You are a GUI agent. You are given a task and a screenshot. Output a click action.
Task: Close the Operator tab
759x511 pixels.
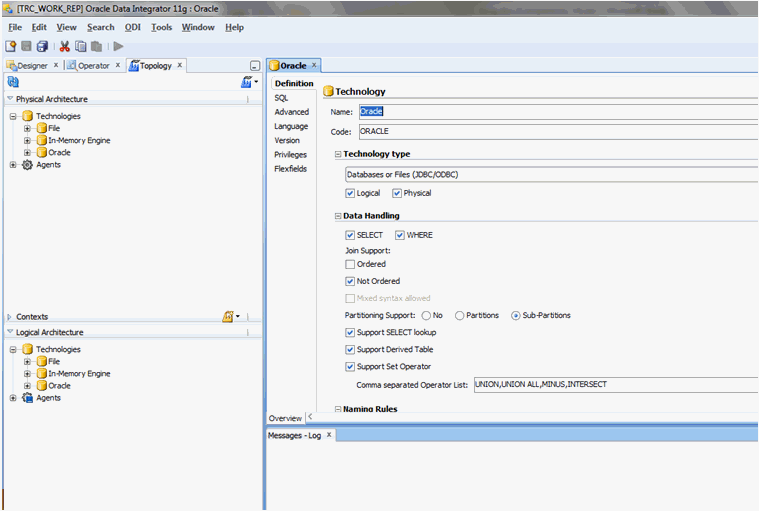pyautogui.click(x=118, y=65)
